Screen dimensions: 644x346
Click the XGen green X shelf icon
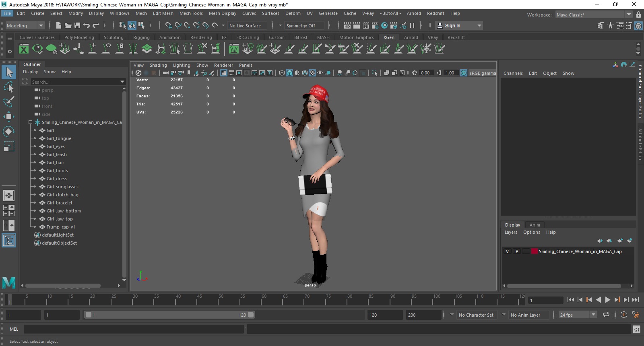(24, 49)
